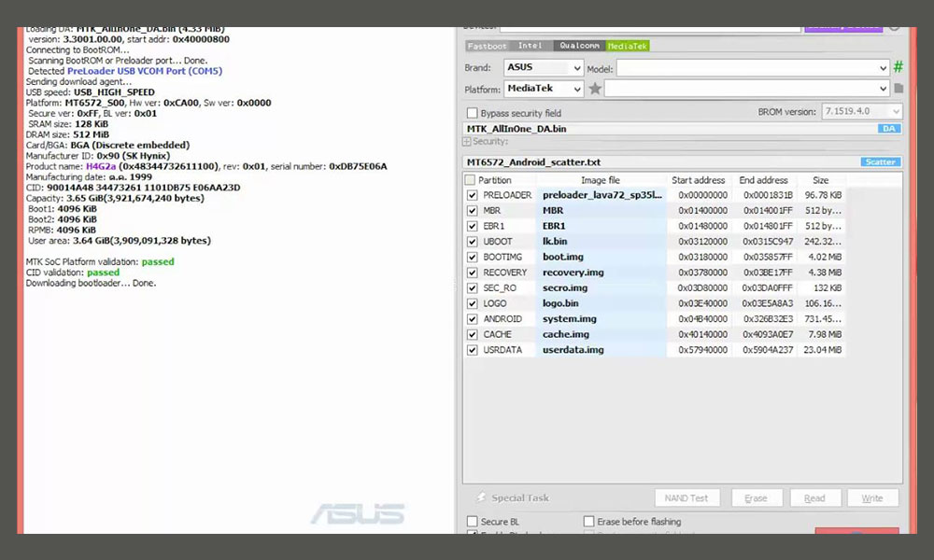Click the Start address column header
The image size is (934, 560).
click(698, 180)
